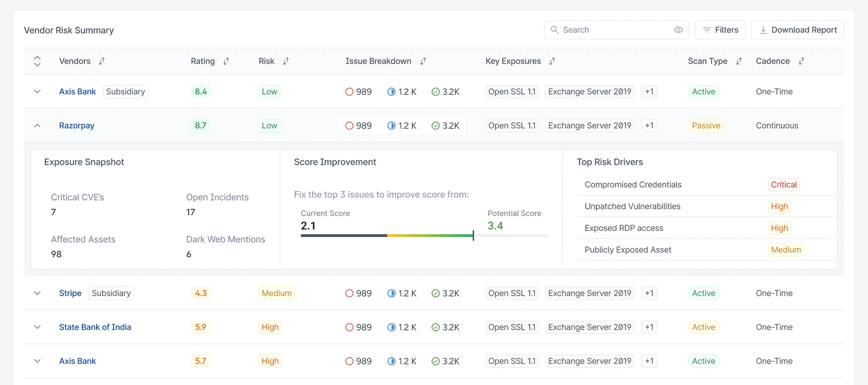Click red open-issues icon in Stripe row
The height and width of the screenshot is (385, 868).
point(349,293)
